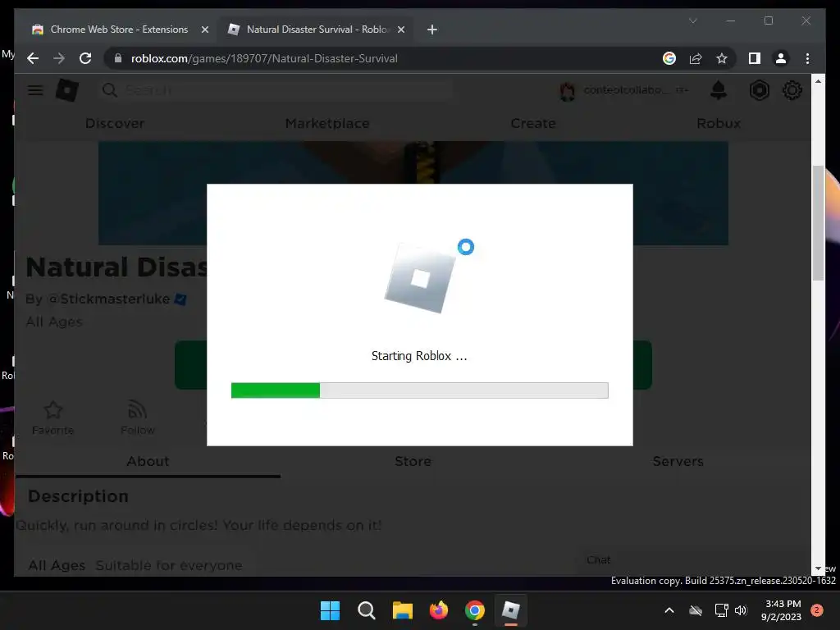840x630 pixels.
Task: Open the Robux nav item
Action: tap(719, 123)
